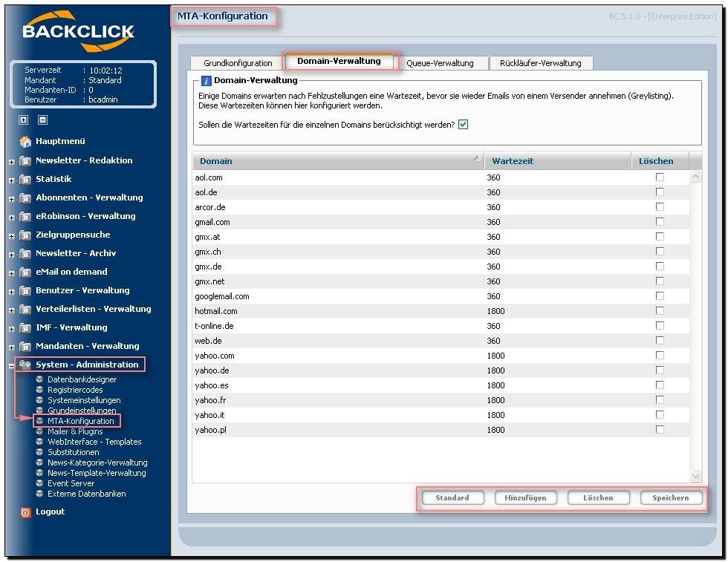Tick the Löschen checkbox for aol.com
This screenshot has width=728, height=562.
click(660, 177)
